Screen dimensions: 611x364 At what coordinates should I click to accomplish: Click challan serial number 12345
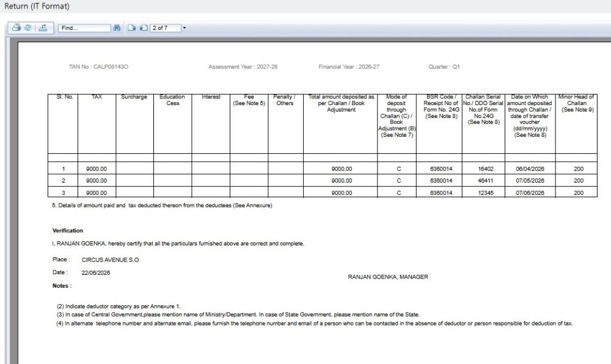pyautogui.click(x=486, y=193)
